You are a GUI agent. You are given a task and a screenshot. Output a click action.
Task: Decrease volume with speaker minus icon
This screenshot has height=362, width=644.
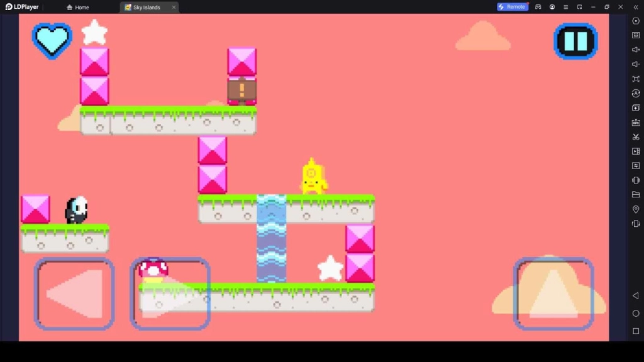click(636, 64)
